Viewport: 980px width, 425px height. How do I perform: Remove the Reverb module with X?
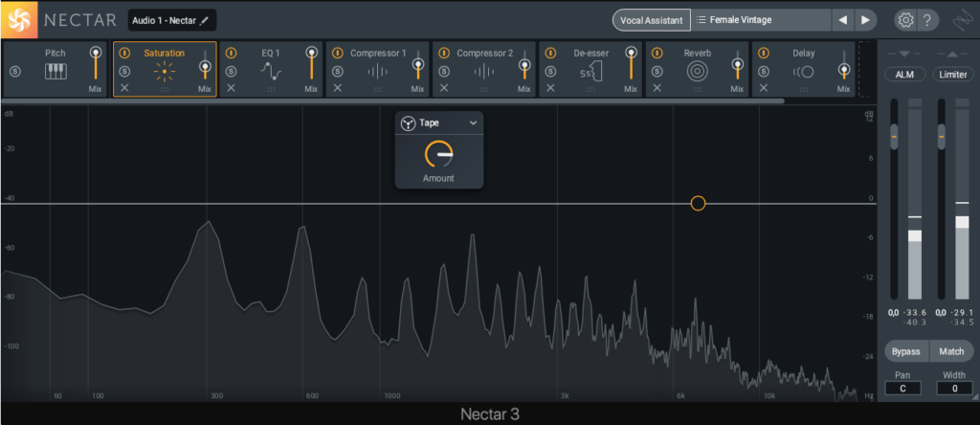tap(657, 88)
